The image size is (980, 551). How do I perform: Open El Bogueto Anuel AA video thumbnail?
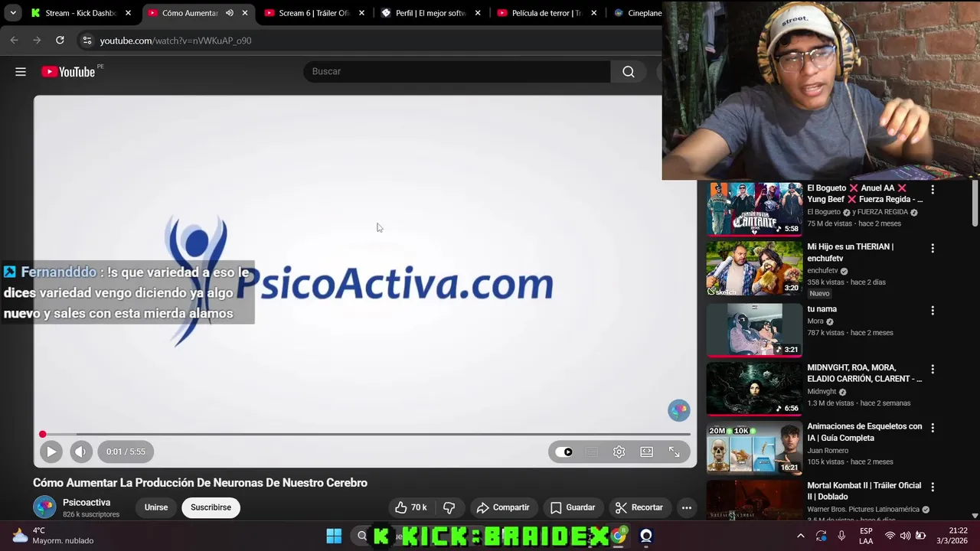pyautogui.click(x=754, y=208)
